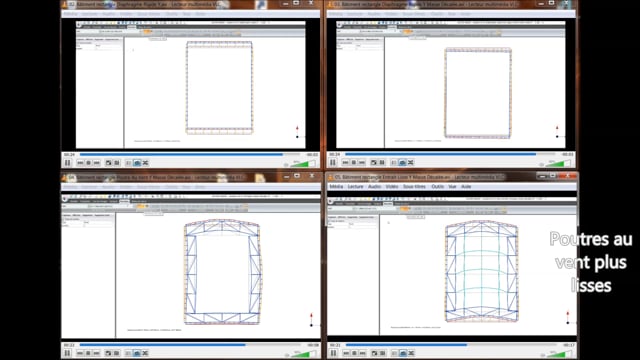Pause playback in bottom-left VLC window
640x360 pixels.
click(68, 353)
